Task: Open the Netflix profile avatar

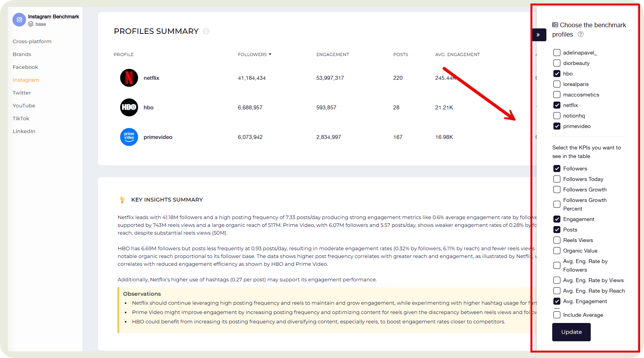Action: [129, 78]
